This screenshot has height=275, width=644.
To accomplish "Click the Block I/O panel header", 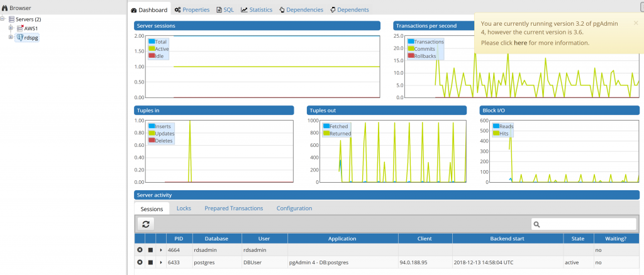I will [x=559, y=111].
